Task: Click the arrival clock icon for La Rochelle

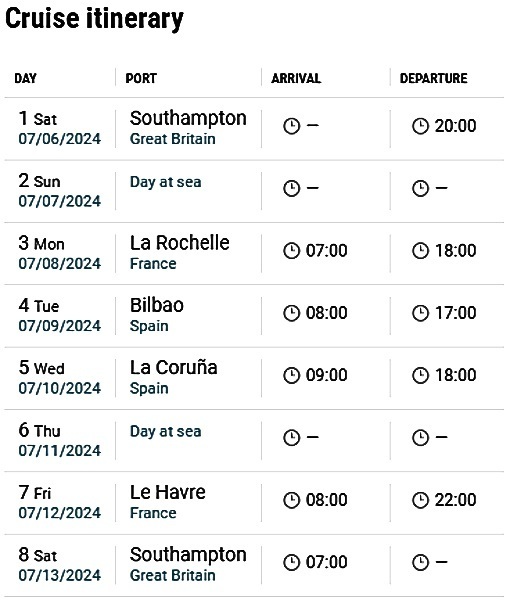Action: coord(292,251)
